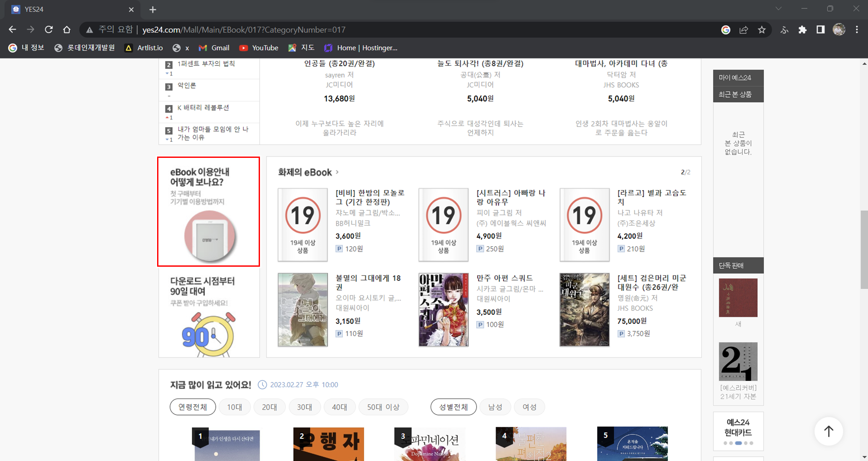Open ranked item 내가 엄마들 모임에 안 나가는 이유

(x=213, y=133)
